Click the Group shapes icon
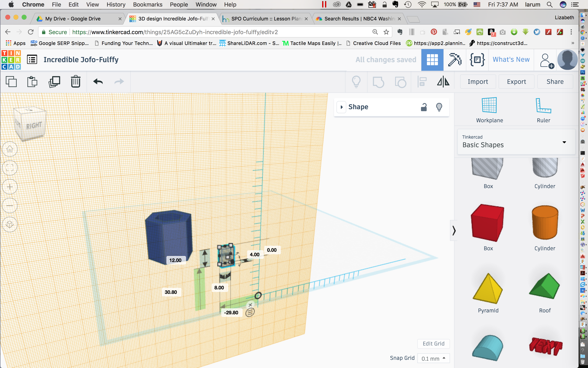The height and width of the screenshot is (368, 588). click(378, 82)
